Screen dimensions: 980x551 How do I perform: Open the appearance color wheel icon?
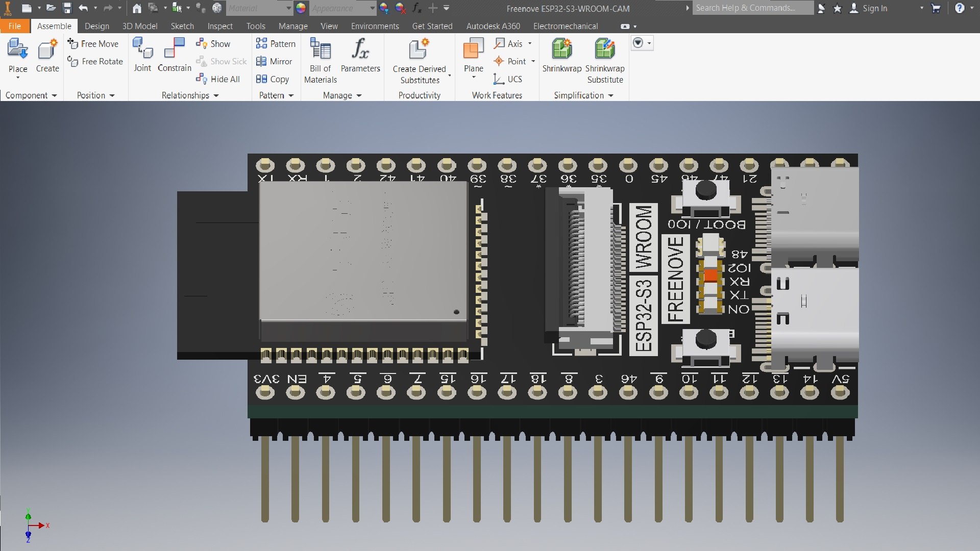[x=301, y=8]
